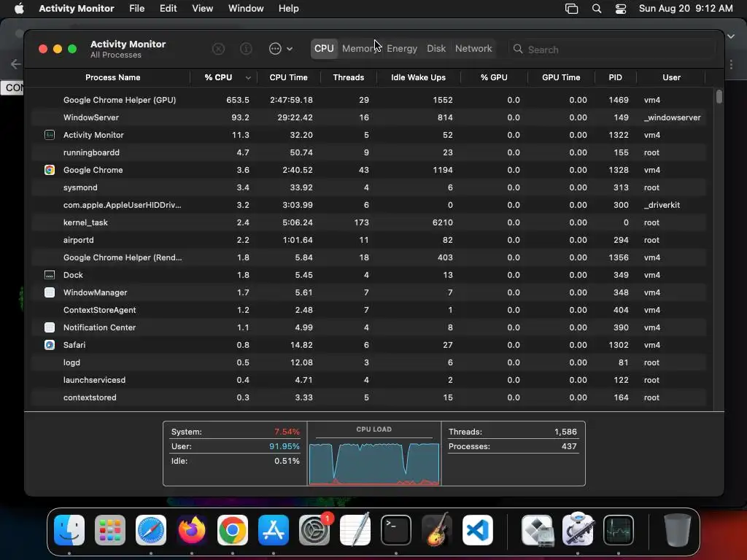The height and width of the screenshot is (560, 747).
Task: Select the WindowServer process row
Action: [x=369, y=117]
